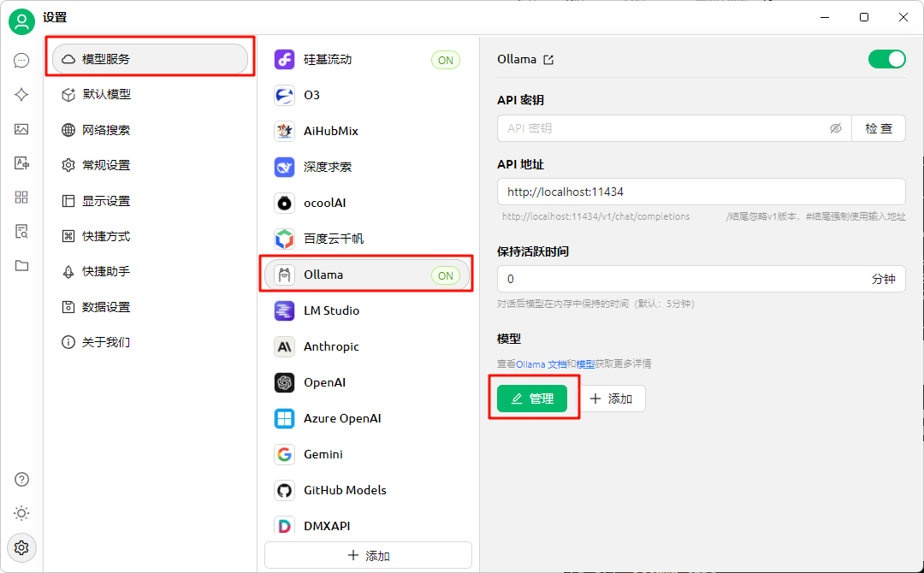Open the files folder sidebar icon
Screen dimensions: 924x573
pos(21,266)
